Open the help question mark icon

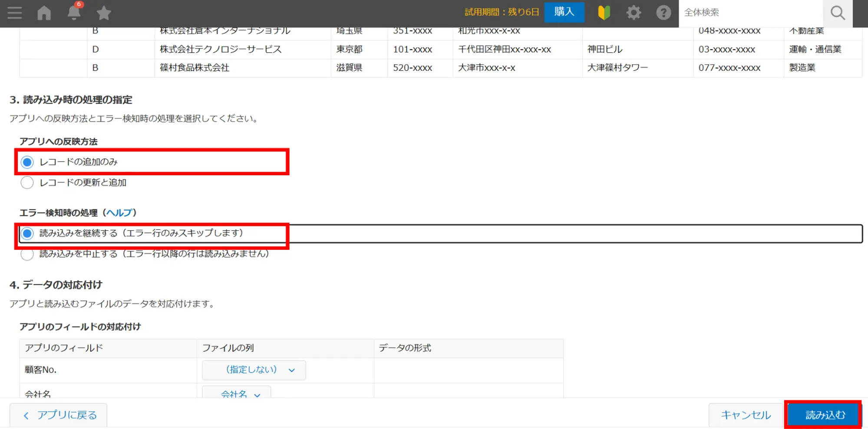(663, 13)
